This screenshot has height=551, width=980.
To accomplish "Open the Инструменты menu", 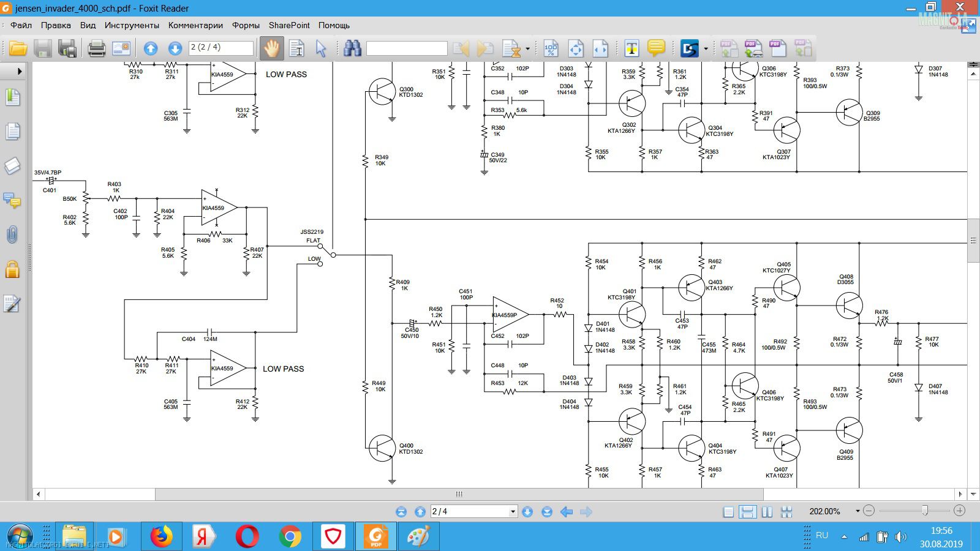I will tap(132, 25).
